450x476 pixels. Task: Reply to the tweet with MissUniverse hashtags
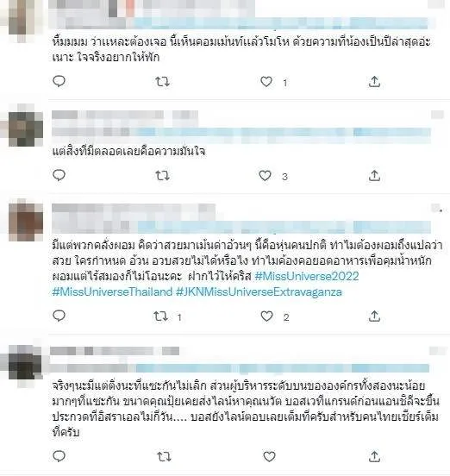coord(59,316)
